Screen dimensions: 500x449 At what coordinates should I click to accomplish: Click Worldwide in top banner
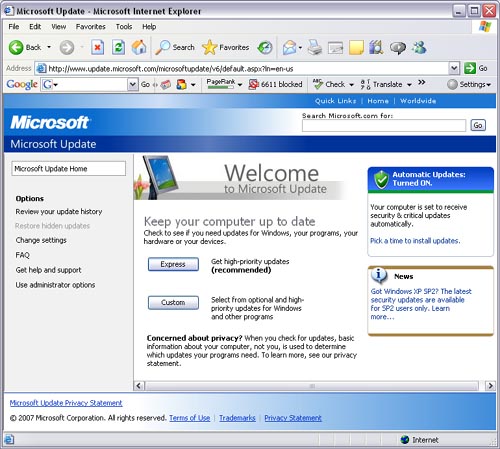click(x=418, y=101)
